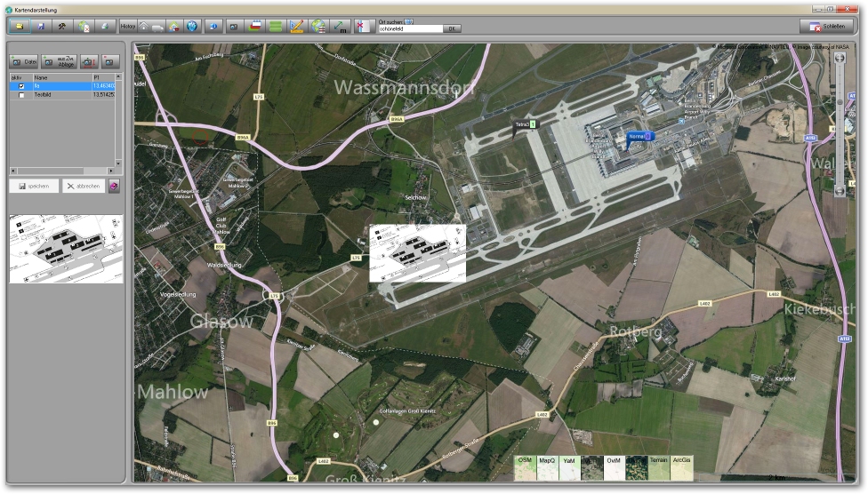Switch to OviM map layer

tap(614, 468)
